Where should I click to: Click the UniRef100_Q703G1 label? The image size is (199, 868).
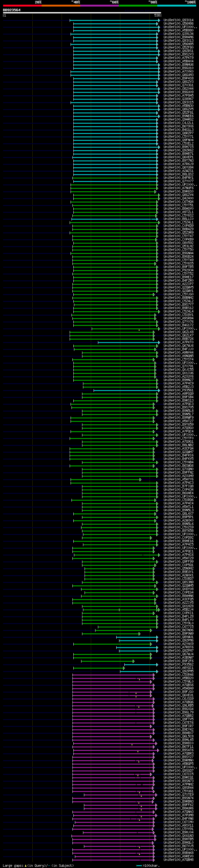click(x=178, y=85)
